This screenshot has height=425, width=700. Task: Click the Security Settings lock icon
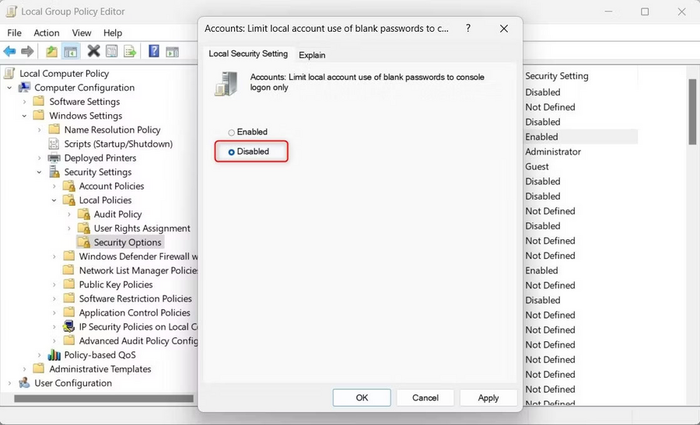pos(54,172)
